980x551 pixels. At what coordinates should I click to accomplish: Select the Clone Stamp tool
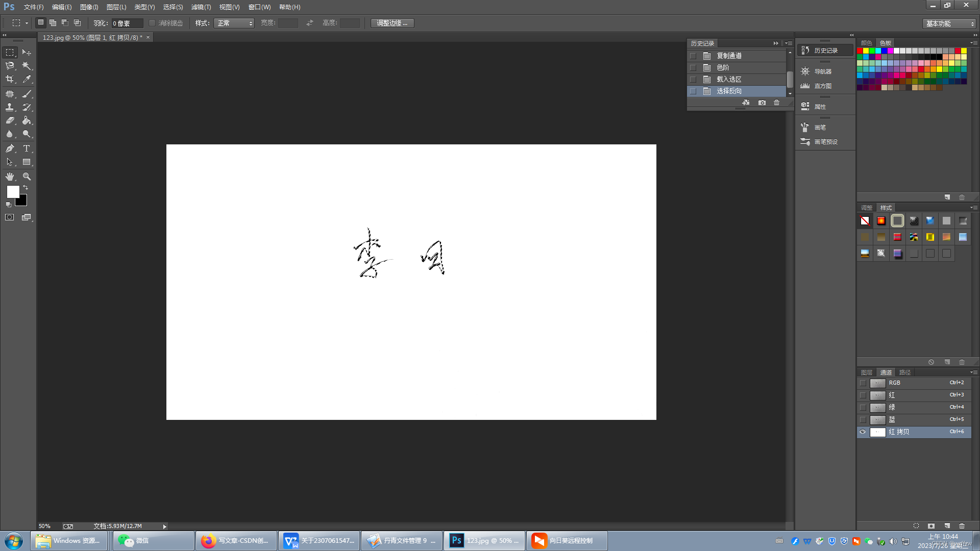(x=10, y=107)
